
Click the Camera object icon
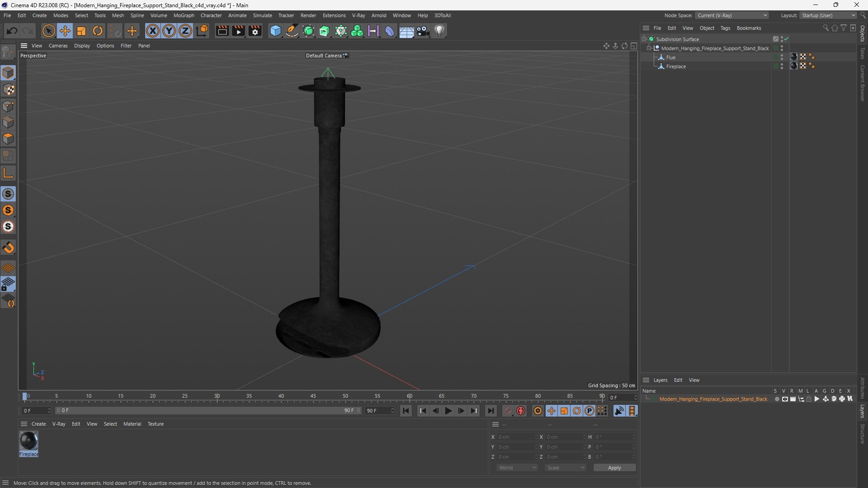click(423, 31)
